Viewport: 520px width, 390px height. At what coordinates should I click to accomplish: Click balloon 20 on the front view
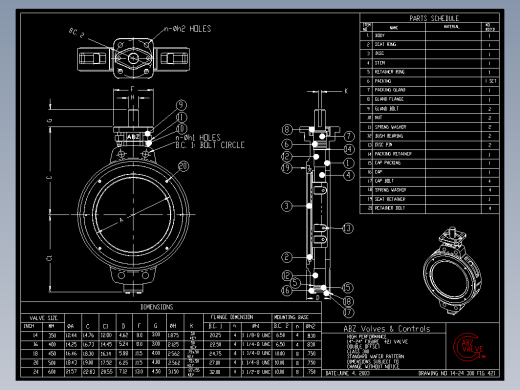click(183, 166)
